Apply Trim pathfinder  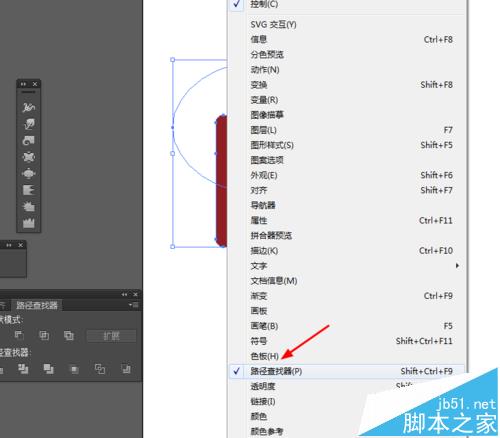click(x=23, y=369)
